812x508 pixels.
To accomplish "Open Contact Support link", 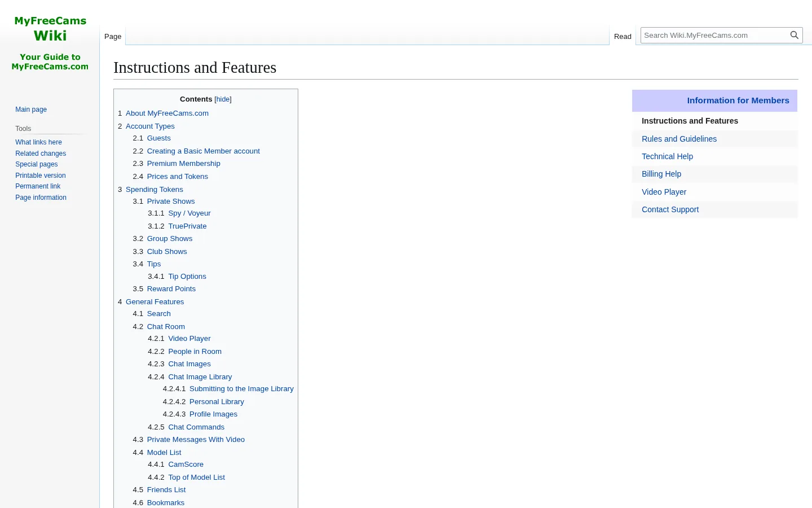I will 670,209.
